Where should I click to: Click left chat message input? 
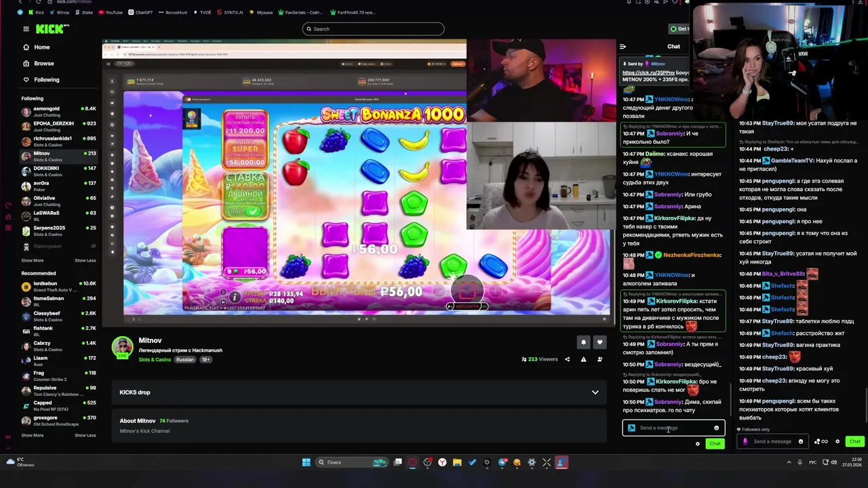[x=673, y=428]
